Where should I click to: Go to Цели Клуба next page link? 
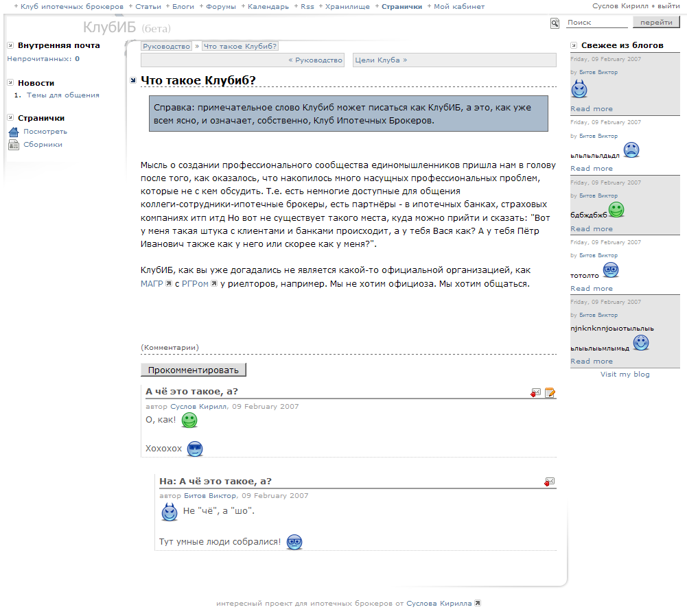pos(377,60)
